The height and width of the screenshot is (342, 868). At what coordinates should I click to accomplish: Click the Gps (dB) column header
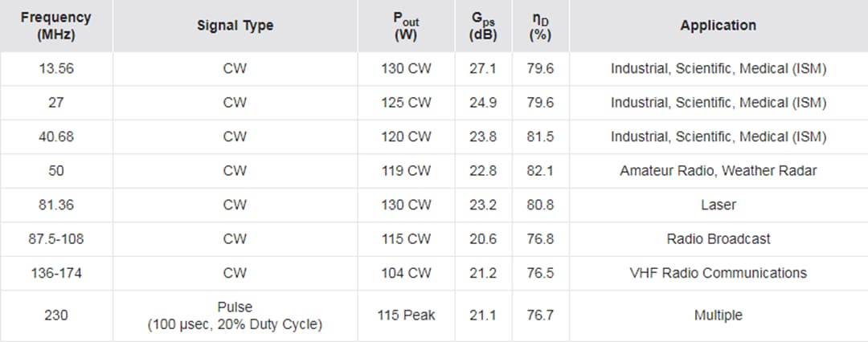[483, 26]
